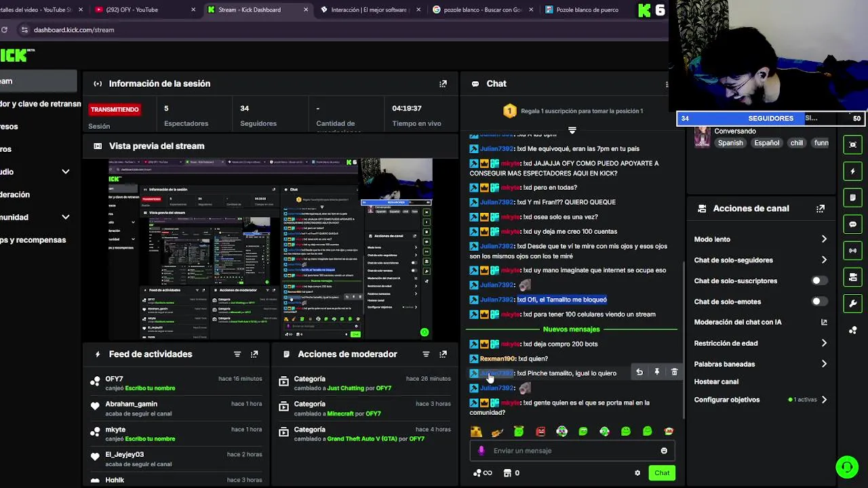868x488 pixels.
Task: Click the chill stream tag
Action: point(796,143)
